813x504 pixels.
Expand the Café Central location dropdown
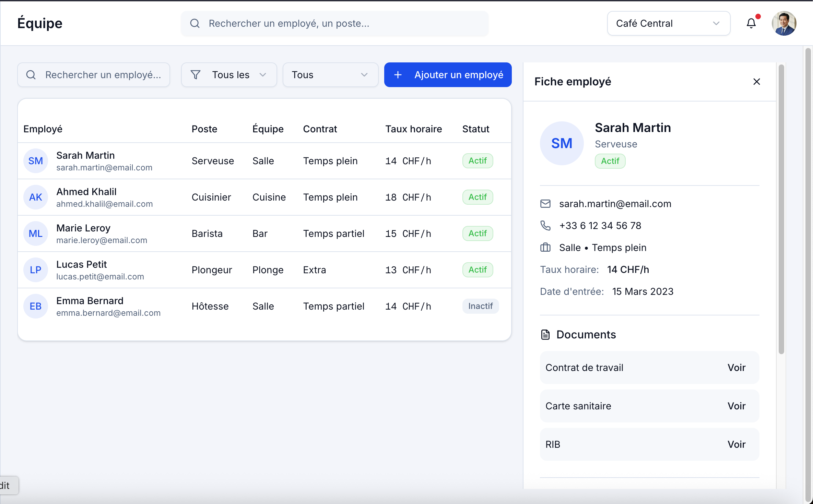click(x=669, y=23)
